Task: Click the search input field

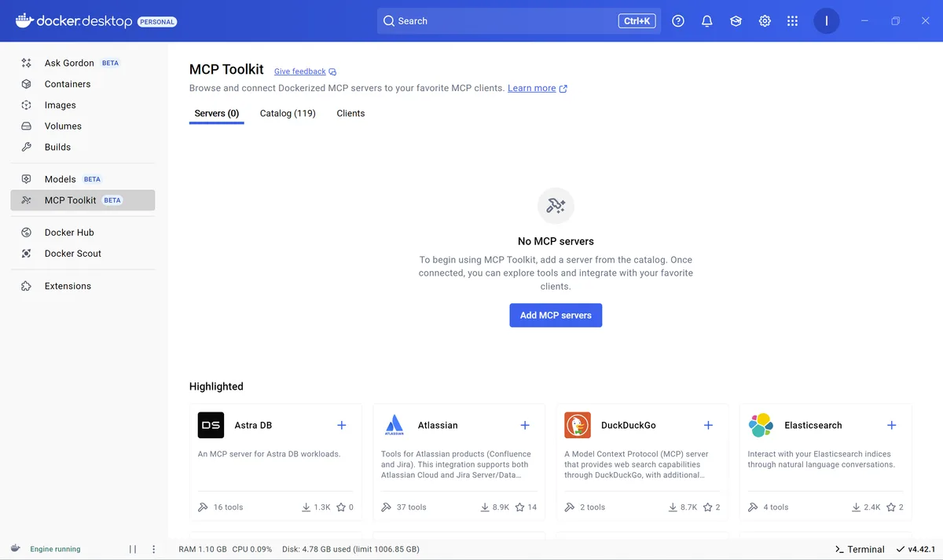Action: (x=519, y=21)
